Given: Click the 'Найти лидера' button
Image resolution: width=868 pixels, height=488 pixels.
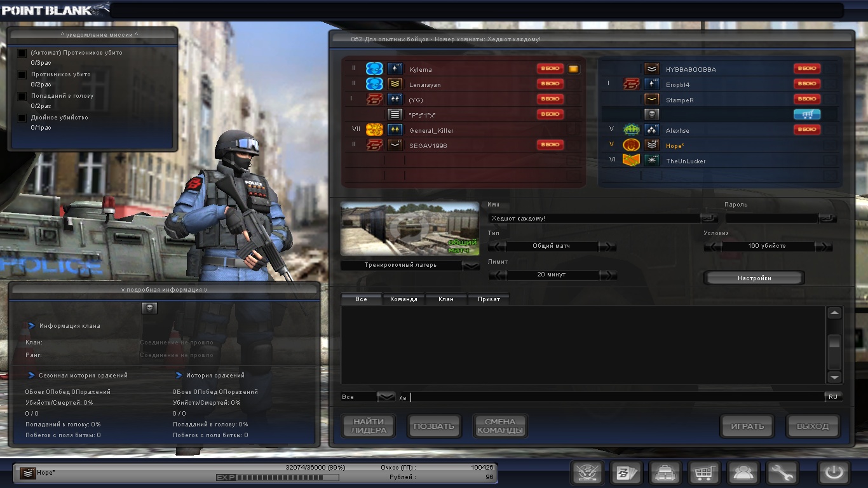Looking at the screenshot, I should pyautogui.click(x=369, y=426).
